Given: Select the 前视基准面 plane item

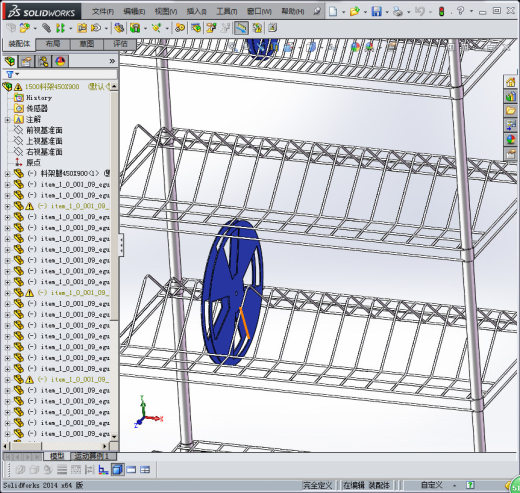Looking at the screenshot, I should click(x=44, y=130).
